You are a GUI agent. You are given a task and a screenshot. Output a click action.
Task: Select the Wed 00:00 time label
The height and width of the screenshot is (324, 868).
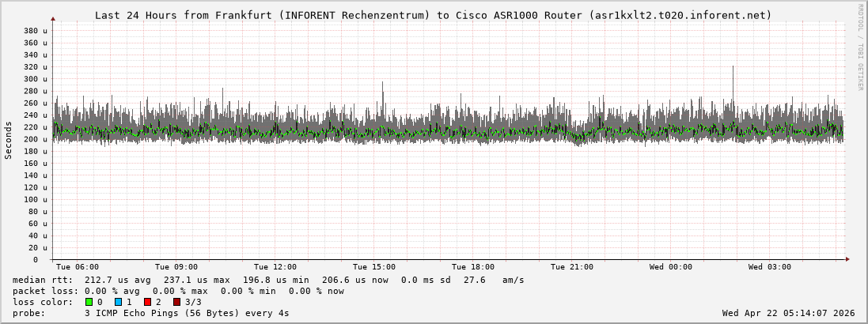point(671,267)
